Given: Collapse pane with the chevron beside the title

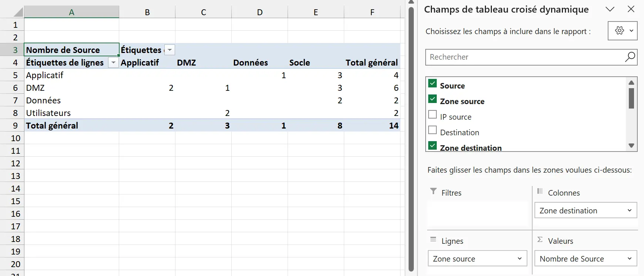Looking at the screenshot, I should [610, 9].
